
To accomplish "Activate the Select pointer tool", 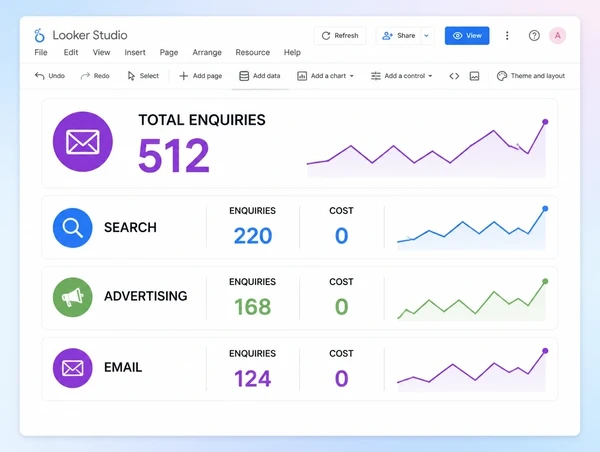I will coord(143,76).
